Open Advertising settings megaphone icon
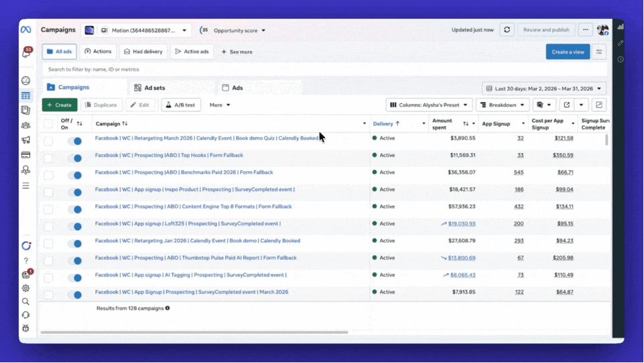 (x=26, y=140)
